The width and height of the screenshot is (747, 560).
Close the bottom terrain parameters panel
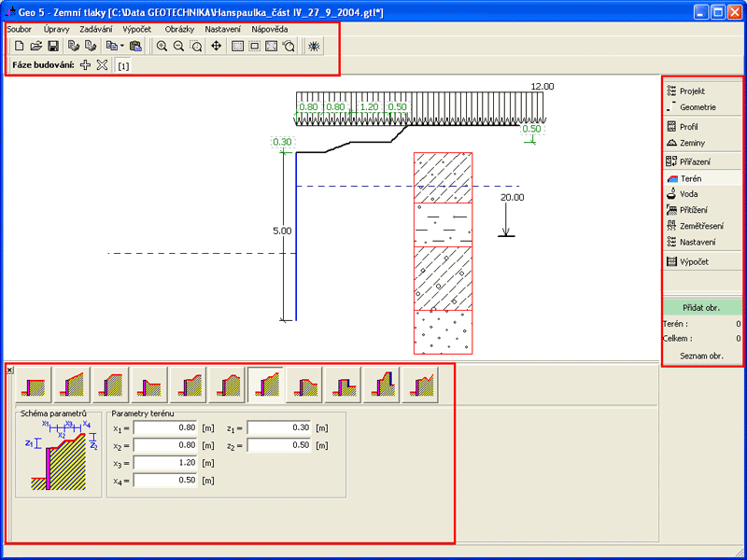pyautogui.click(x=9, y=370)
